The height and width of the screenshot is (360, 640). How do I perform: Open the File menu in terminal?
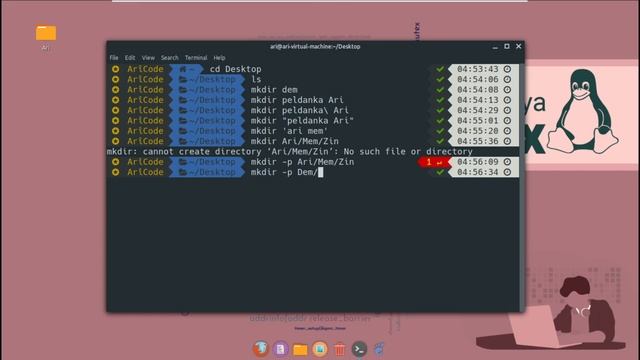point(114,58)
